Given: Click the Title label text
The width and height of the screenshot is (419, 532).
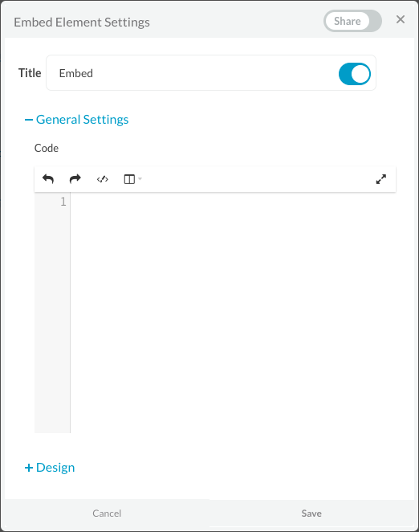Looking at the screenshot, I should (x=30, y=73).
